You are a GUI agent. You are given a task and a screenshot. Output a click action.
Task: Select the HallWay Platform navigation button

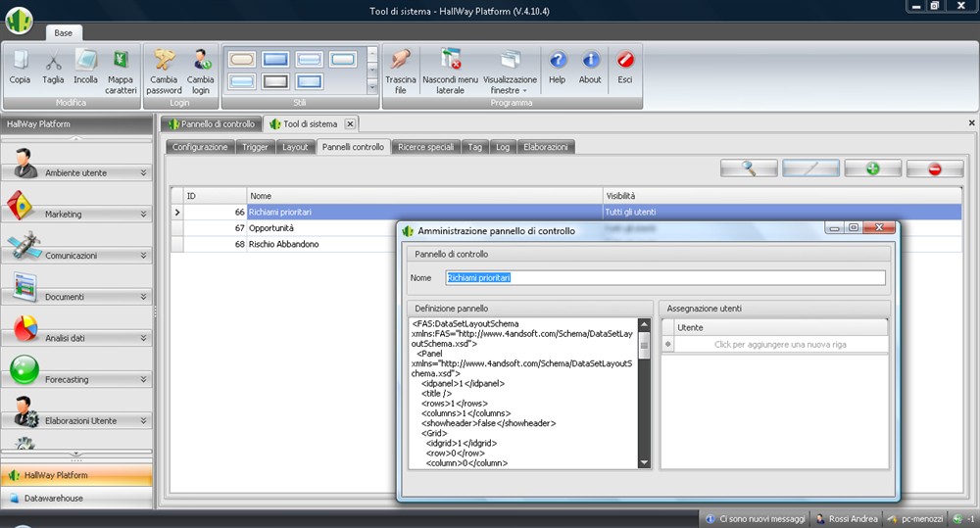[x=76, y=475]
